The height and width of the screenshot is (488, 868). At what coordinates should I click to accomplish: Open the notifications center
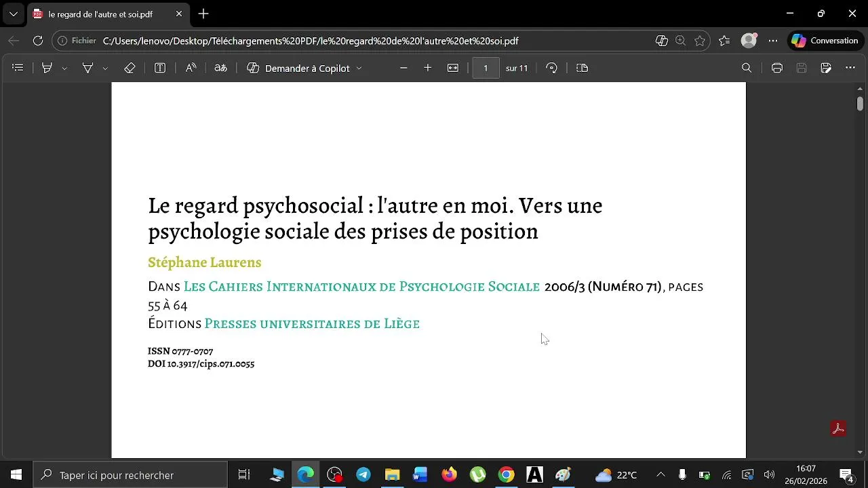coord(846,474)
